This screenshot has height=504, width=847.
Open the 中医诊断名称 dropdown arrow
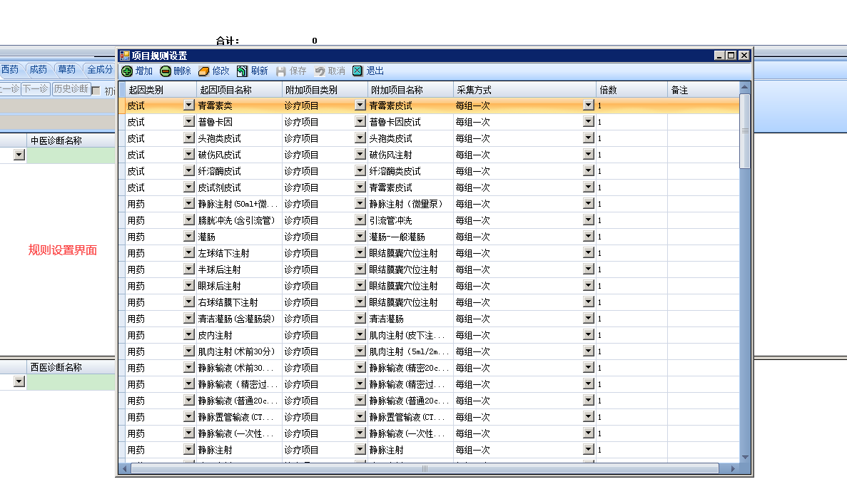[19, 155]
